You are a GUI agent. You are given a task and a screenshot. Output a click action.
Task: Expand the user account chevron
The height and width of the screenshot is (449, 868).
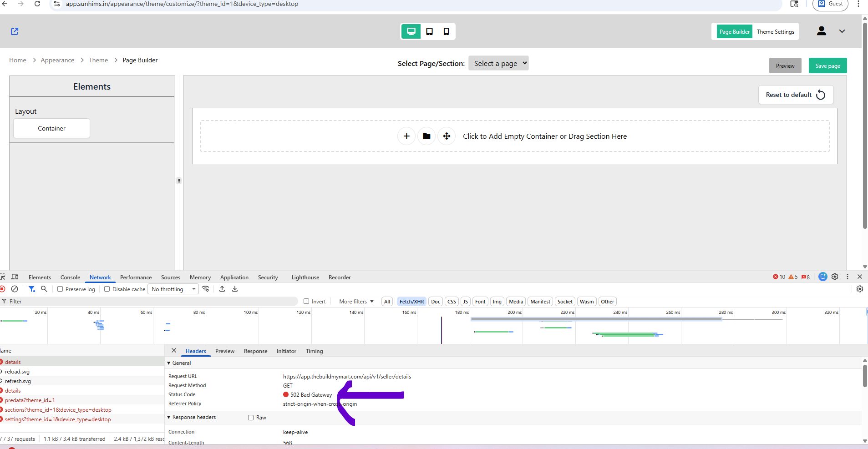842,31
